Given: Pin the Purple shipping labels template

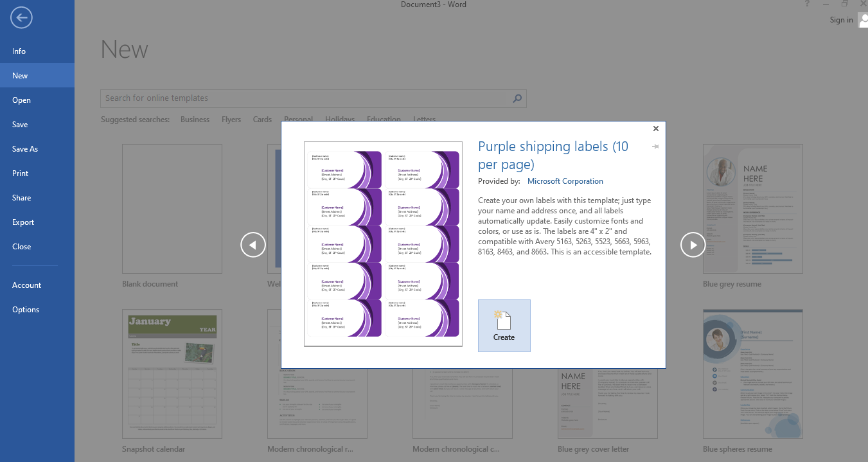Looking at the screenshot, I should click(655, 147).
